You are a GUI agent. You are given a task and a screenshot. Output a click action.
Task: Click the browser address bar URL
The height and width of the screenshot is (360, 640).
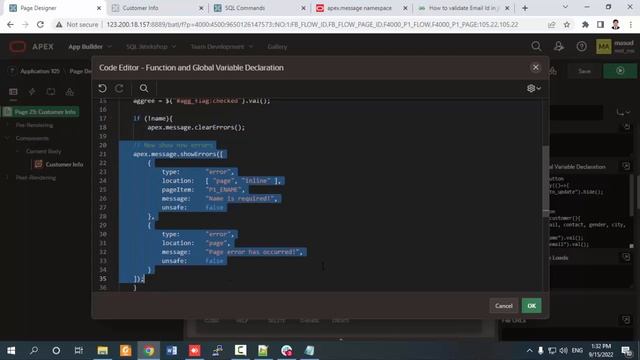coord(312,24)
